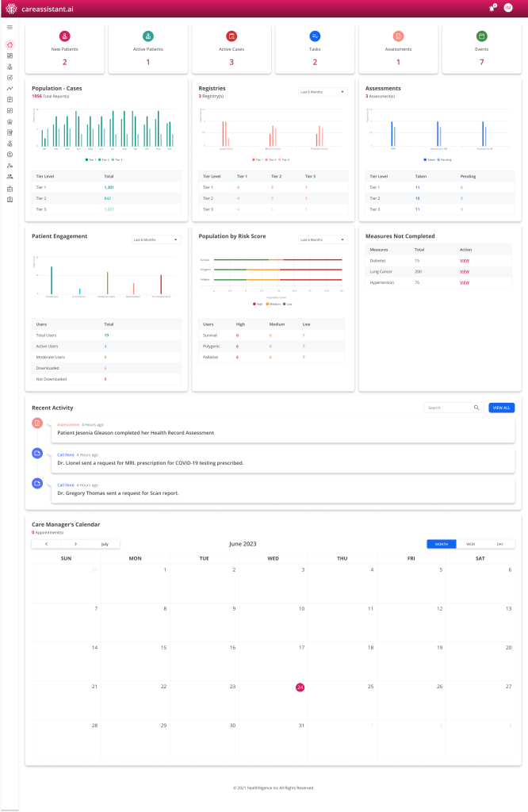Open the notifications bell
The image size is (528, 812).
492,8
